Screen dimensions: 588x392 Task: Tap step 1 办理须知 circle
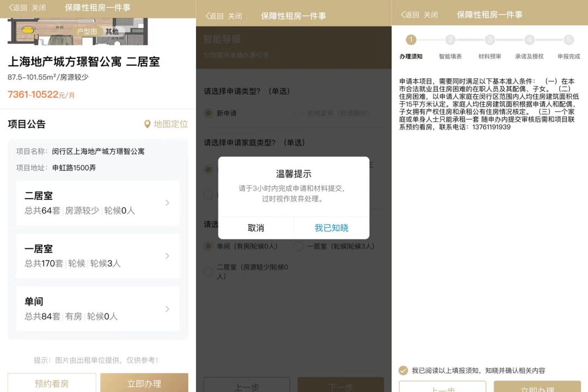[411, 39]
